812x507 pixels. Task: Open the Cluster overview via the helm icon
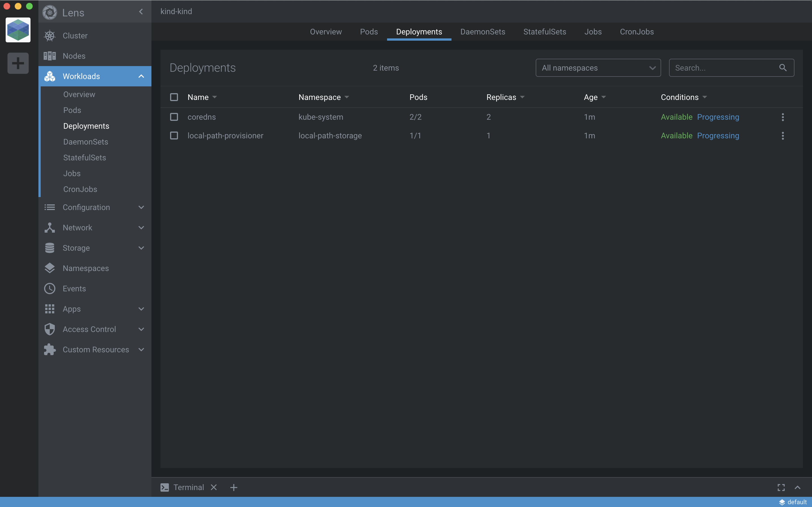click(x=49, y=36)
